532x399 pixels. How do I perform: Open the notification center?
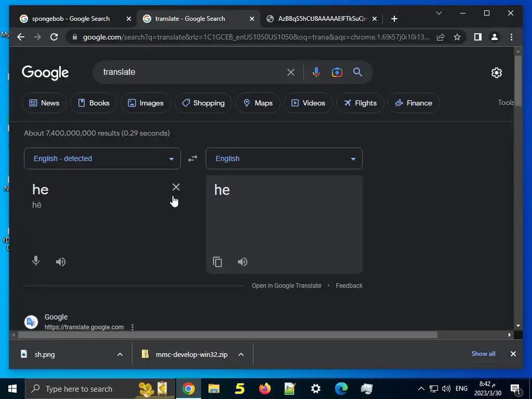pyautogui.click(x=515, y=389)
